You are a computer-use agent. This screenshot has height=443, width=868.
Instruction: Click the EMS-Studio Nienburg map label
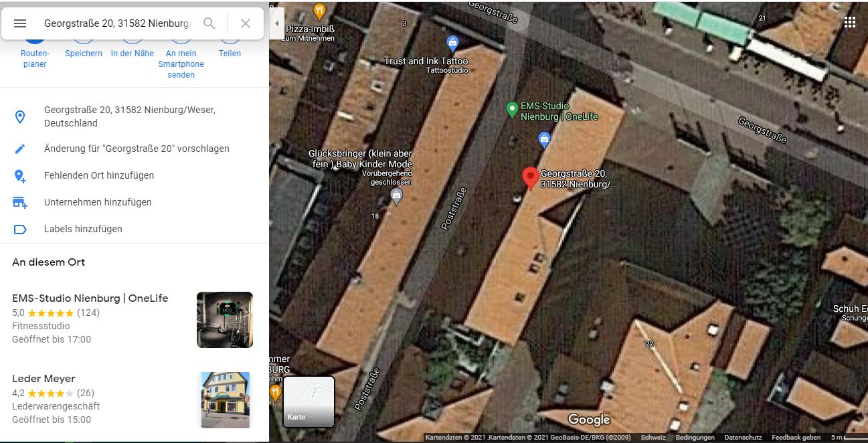559,111
